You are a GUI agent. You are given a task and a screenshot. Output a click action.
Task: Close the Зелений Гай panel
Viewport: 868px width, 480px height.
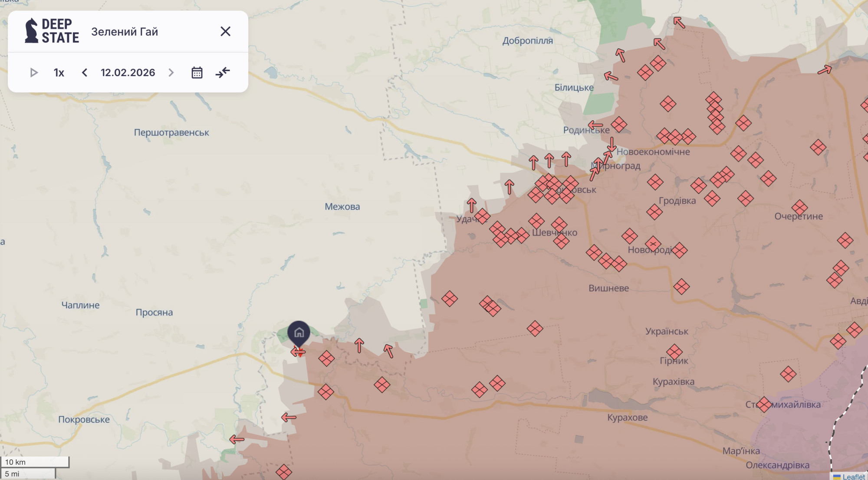coord(225,31)
